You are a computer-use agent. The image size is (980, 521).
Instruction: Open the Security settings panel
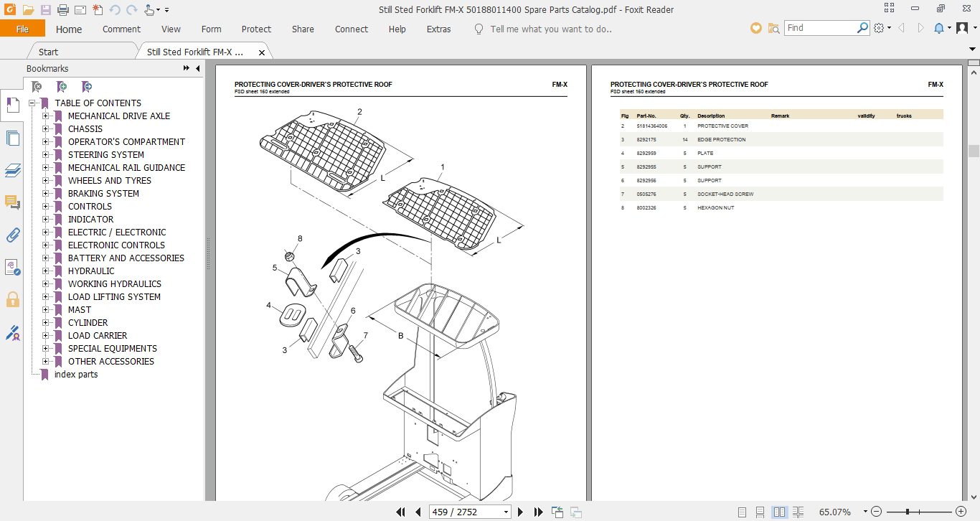12,300
